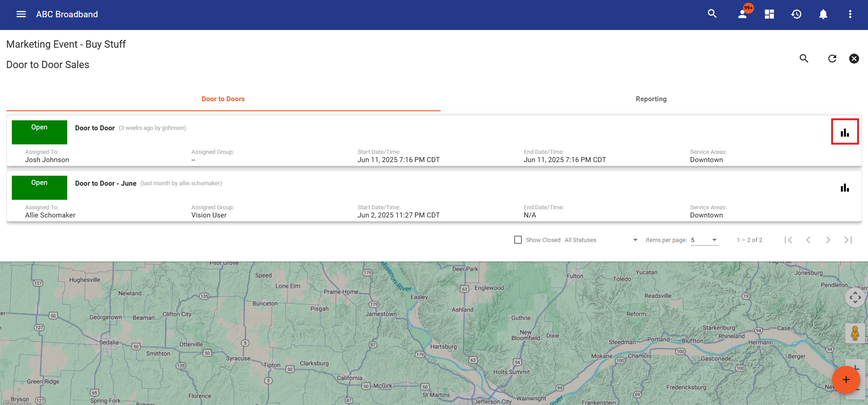The width and height of the screenshot is (868, 405).
Task: Go to the first page of results
Action: point(788,240)
